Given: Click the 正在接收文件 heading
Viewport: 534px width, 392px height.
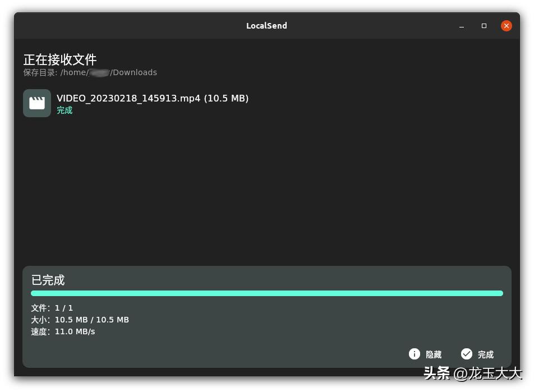Looking at the screenshot, I should (x=60, y=59).
